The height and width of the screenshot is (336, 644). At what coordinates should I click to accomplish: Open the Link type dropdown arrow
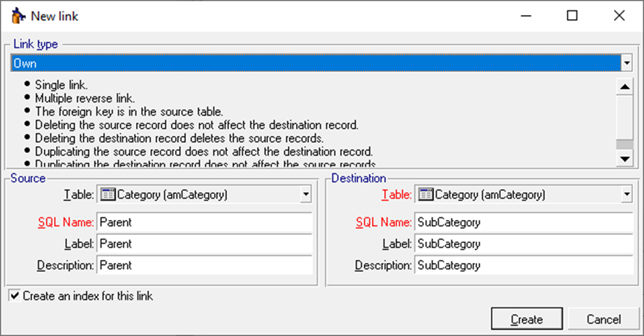tap(626, 64)
